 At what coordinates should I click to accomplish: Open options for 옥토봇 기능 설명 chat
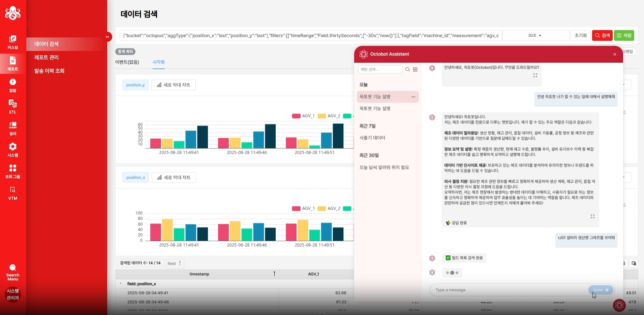pyautogui.click(x=413, y=97)
